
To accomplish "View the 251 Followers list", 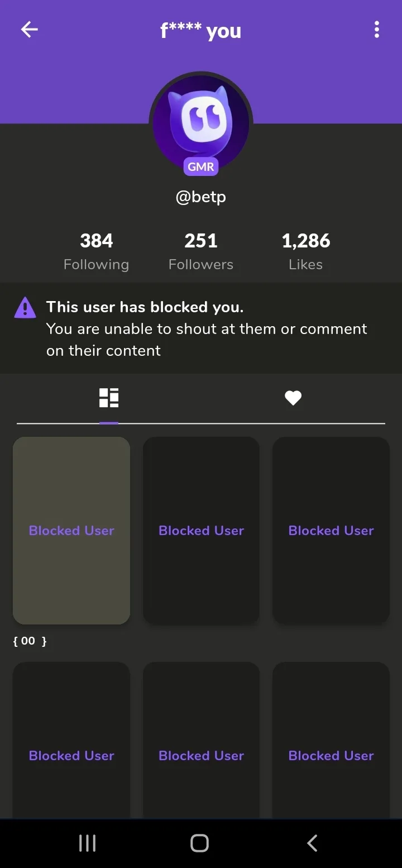I will pos(201,251).
